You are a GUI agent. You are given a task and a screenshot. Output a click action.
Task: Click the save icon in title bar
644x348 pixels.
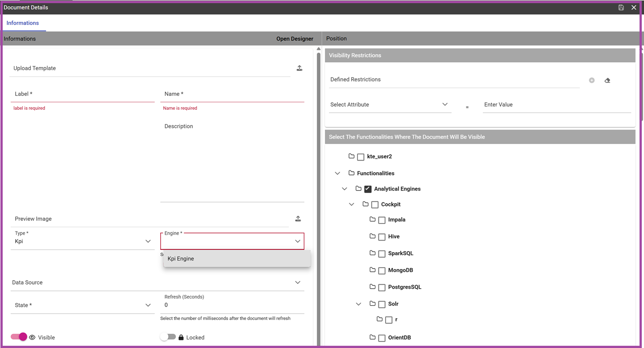[x=621, y=8]
